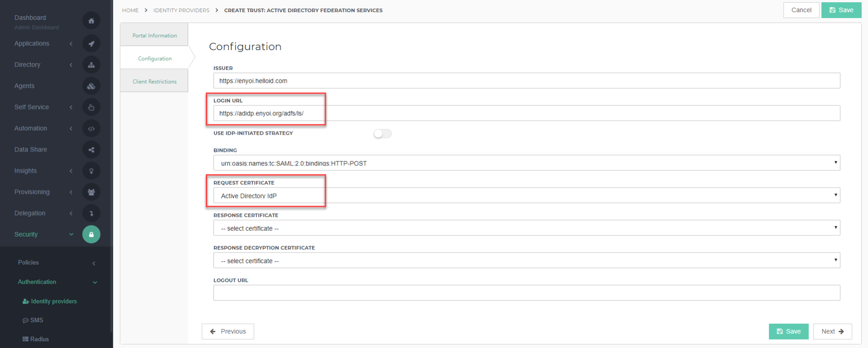The width and height of the screenshot is (868, 348).
Task: Expand the Insights menu chevron
Action: (x=71, y=171)
